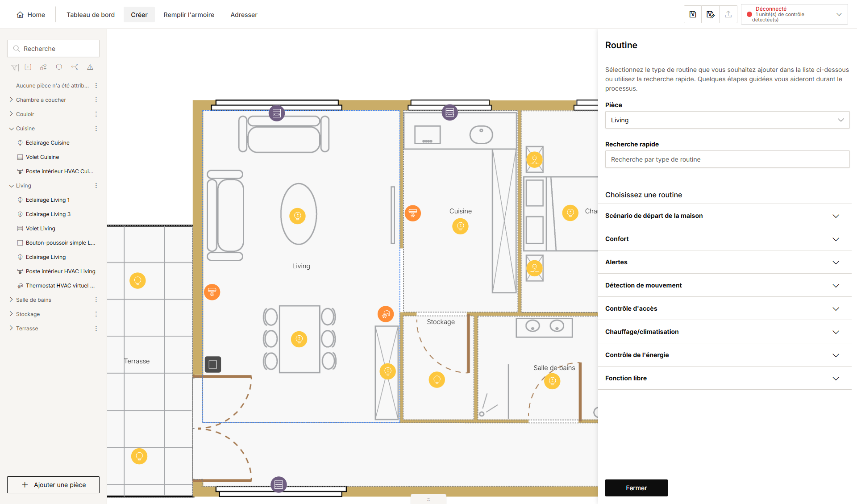Expand the Salle de bains tree node
The image size is (857, 504).
click(x=11, y=300)
